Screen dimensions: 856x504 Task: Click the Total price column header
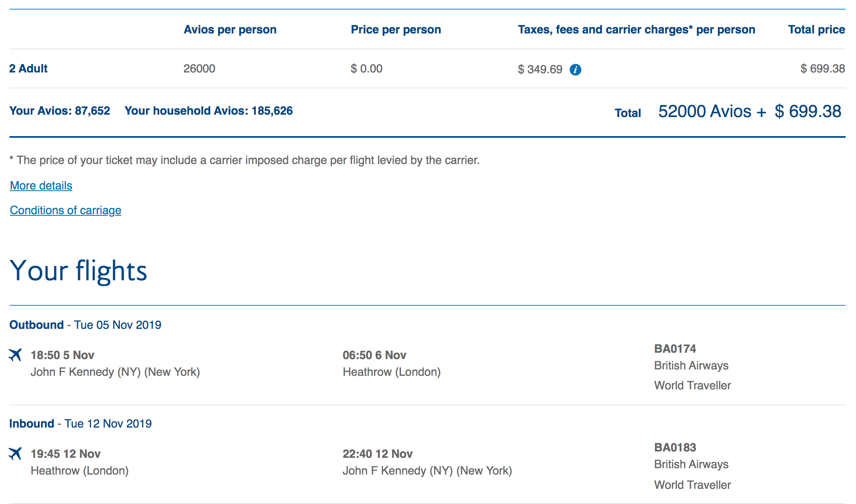816,29
